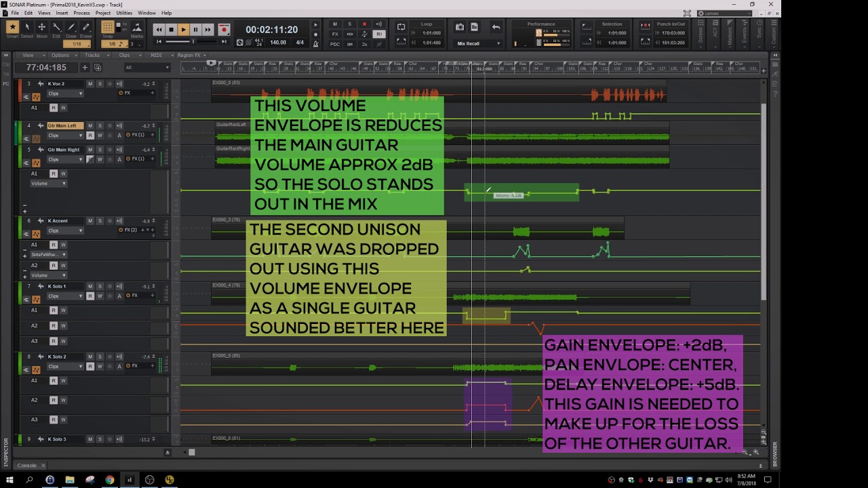Mute the Gtr Main Left track

click(x=90, y=126)
